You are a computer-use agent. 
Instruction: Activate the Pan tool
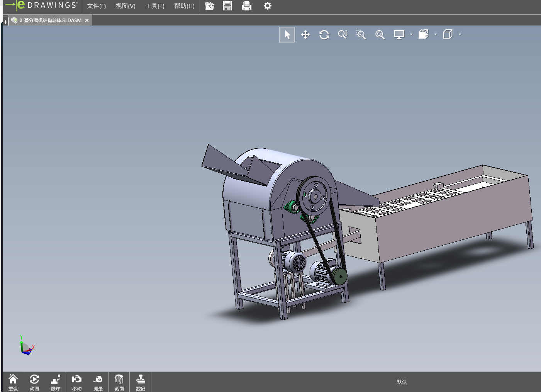(305, 35)
